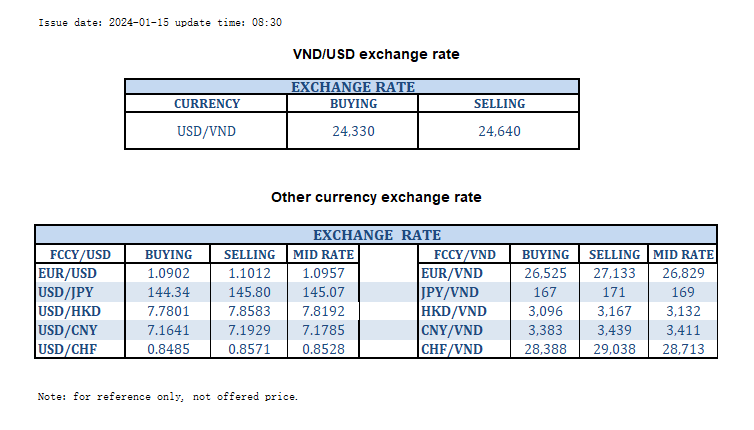Click the CNY/VND selling rate 3,439
The image size is (754, 430).
(x=614, y=329)
